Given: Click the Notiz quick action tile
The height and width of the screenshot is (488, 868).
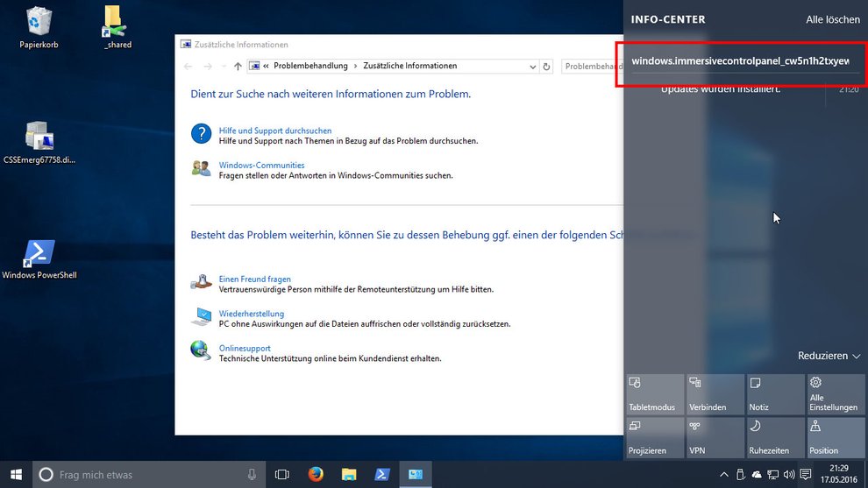Looking at the screenshot, I should tap(776, 394).
